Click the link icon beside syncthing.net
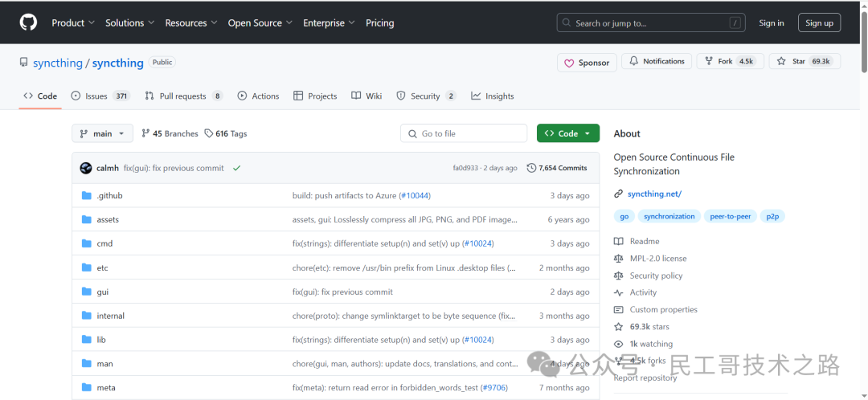The width and height of the screenshot is (868, 400). click(618, 194)
